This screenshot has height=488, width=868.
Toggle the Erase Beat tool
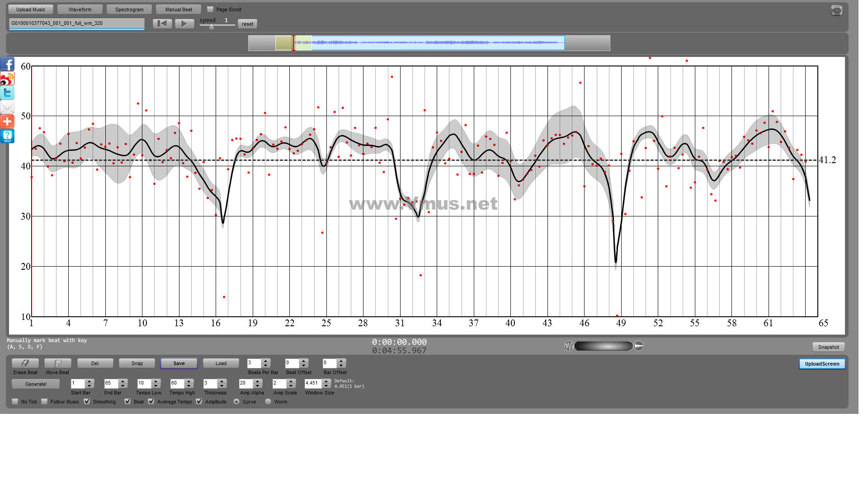(24, 363)
